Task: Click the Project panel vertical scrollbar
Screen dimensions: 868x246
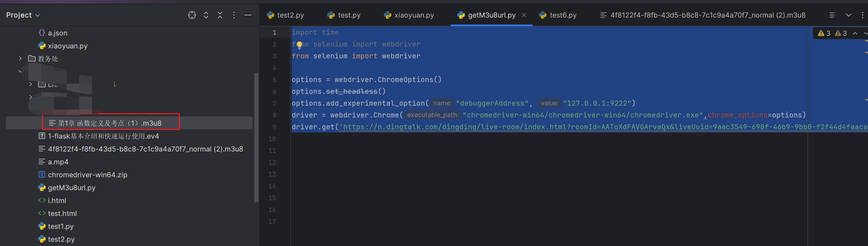Action: 256,138
